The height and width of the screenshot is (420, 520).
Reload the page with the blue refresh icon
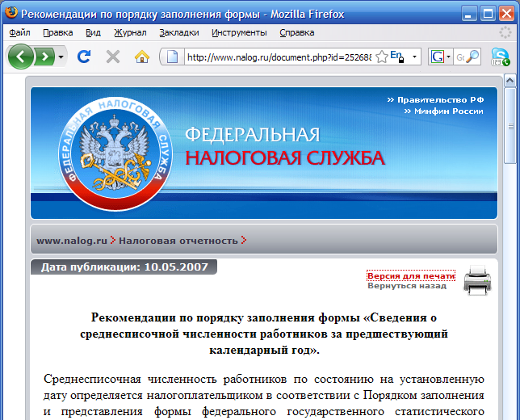click(84, 57)
